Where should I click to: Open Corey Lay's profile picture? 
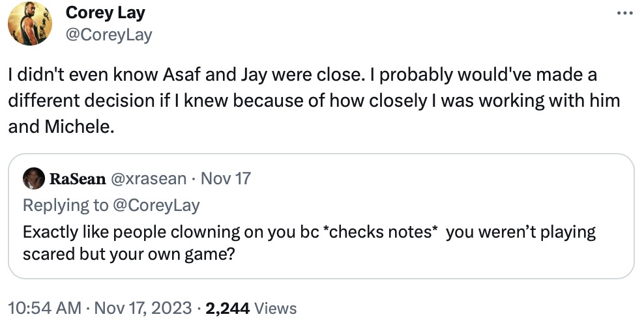[x=30, y=24]
